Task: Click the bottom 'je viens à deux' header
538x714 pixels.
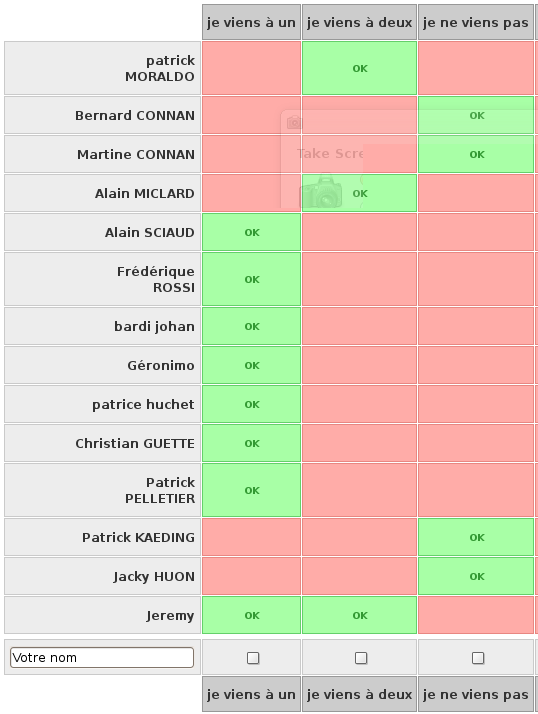Action: [359, 694]
